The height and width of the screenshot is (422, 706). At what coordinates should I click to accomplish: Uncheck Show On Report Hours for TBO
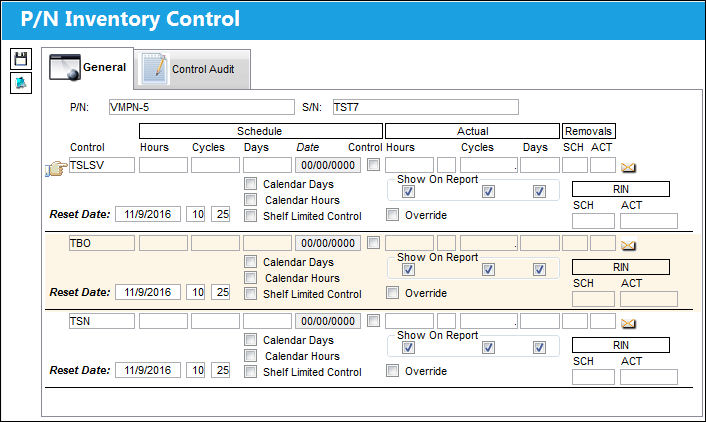pyautogui.click(x=408, y=269)
